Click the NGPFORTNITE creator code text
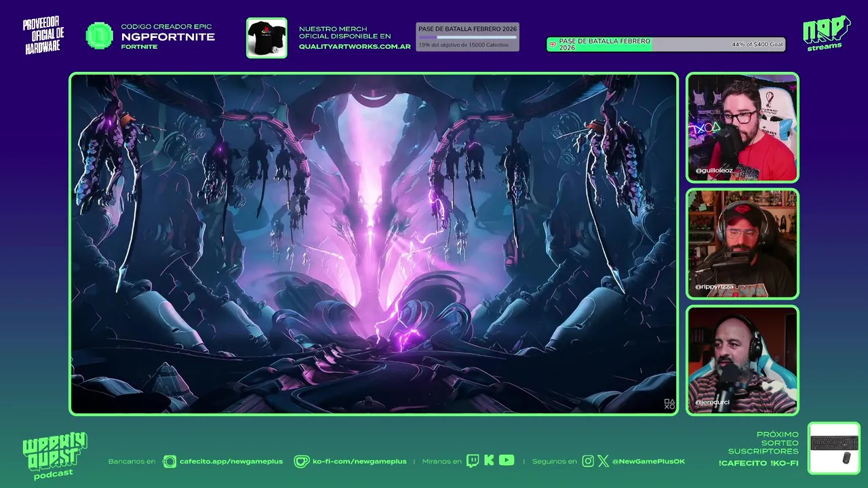The height and width of the screenshot is (488, 868). tap(168, 37)
